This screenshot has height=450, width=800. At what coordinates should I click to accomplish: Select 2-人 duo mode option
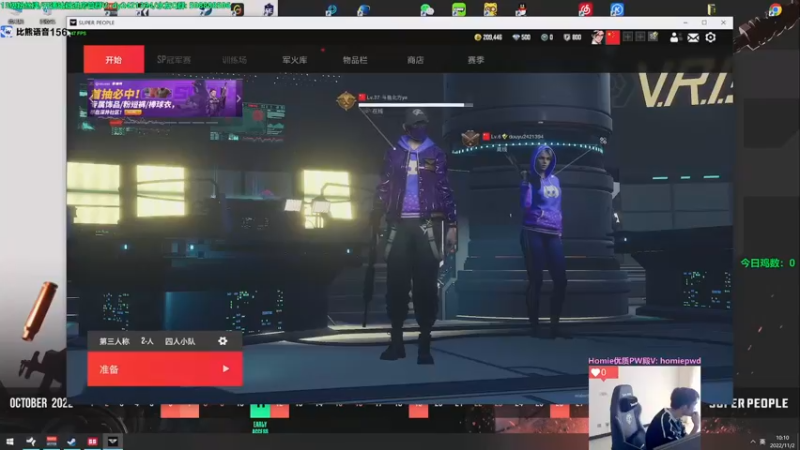[147, 341]
